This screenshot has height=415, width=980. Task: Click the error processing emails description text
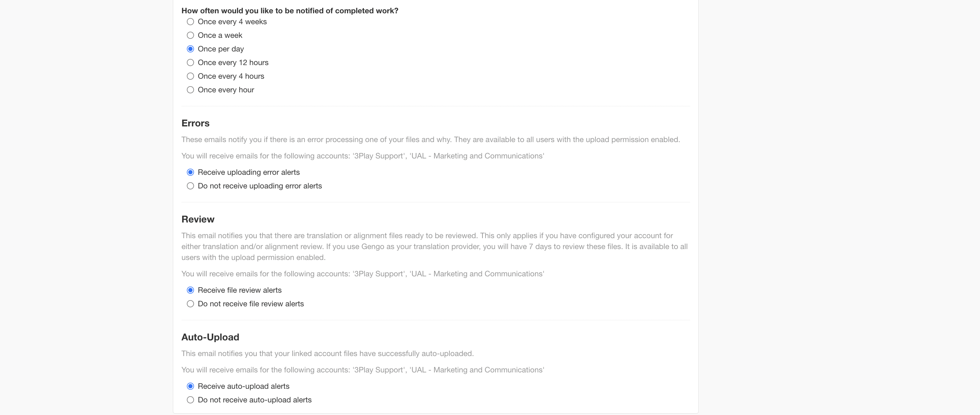pos(431,139)
